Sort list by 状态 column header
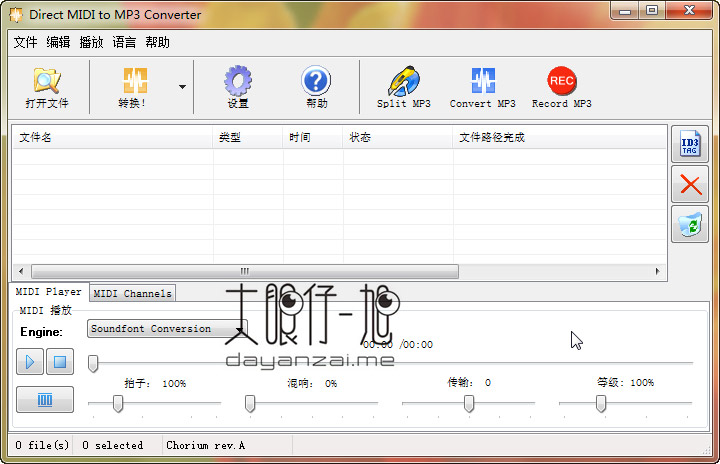This screenshot has height=464, width=720. click(398, 137)
